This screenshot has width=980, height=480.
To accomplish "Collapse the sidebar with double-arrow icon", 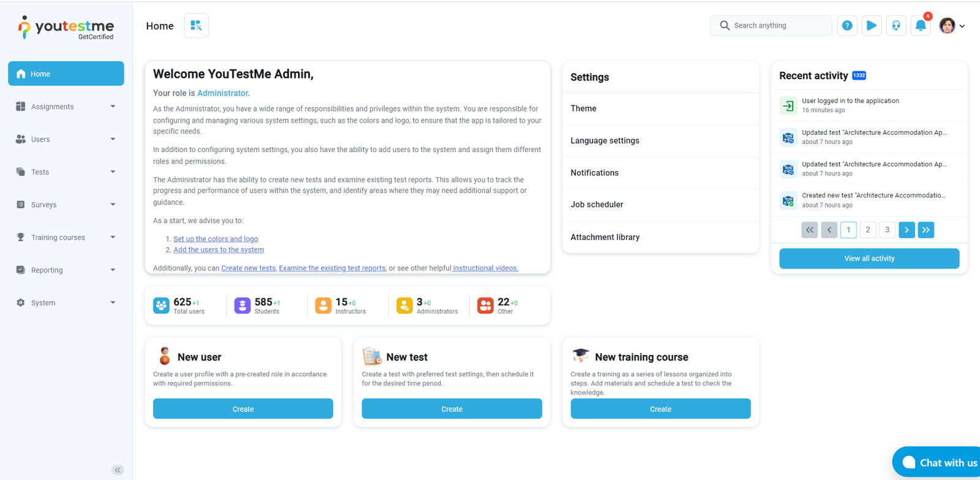I will (x=118, y=470).
